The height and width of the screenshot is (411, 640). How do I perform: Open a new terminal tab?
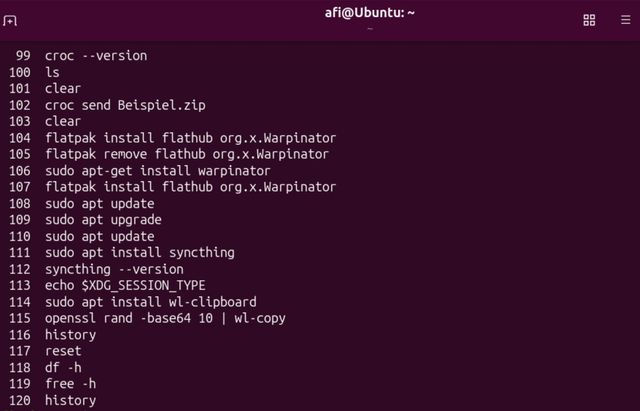click(x=10, y=20)
